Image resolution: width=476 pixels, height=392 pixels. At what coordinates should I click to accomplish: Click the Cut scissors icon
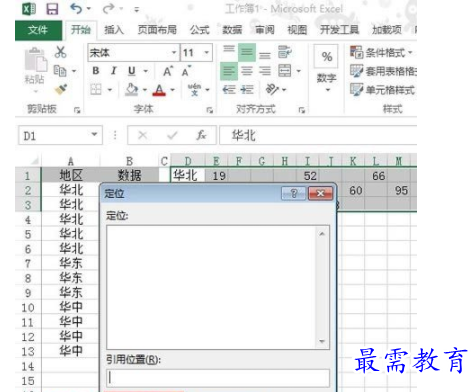click(60, 52)
